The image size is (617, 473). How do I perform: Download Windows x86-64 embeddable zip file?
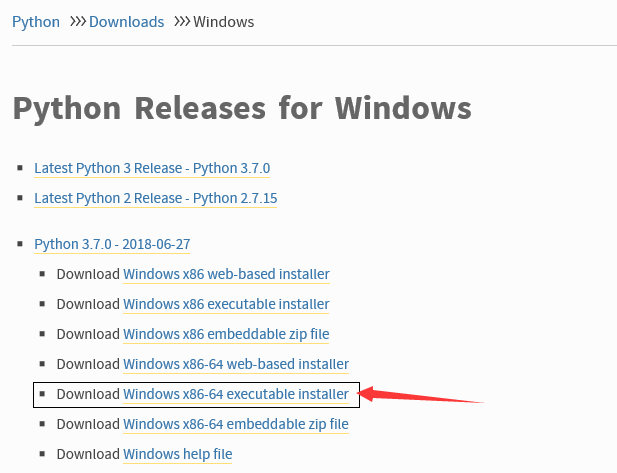(236, 424)
